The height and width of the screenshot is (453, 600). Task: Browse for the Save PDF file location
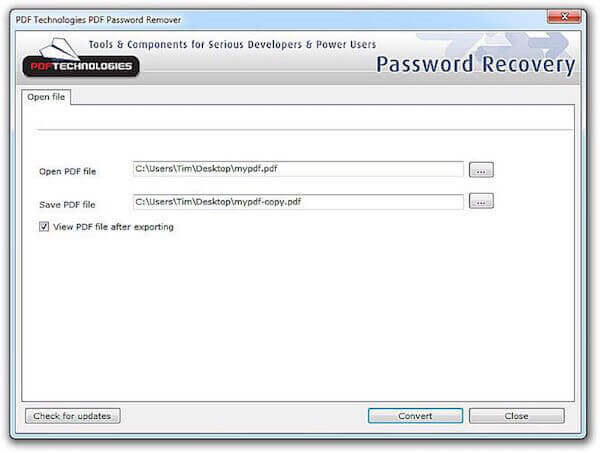tap(481, 201)
